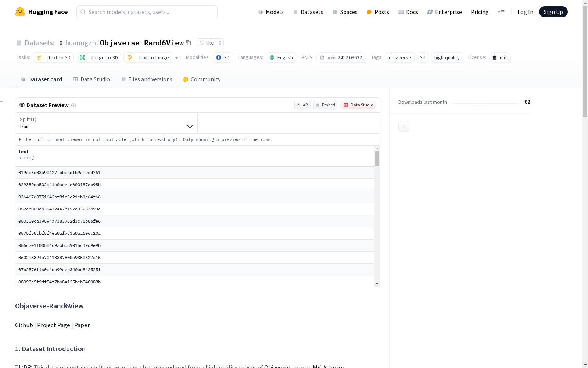Select row 019ce6e03b90427fbbebdfb9af9cd761
The height and width of the screenshot is (368, 588).
pyautogui.click(x=195, y=173)
